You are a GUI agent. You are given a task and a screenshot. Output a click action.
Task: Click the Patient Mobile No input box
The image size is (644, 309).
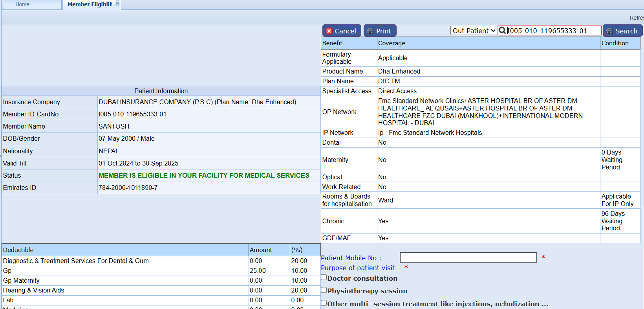468,258
